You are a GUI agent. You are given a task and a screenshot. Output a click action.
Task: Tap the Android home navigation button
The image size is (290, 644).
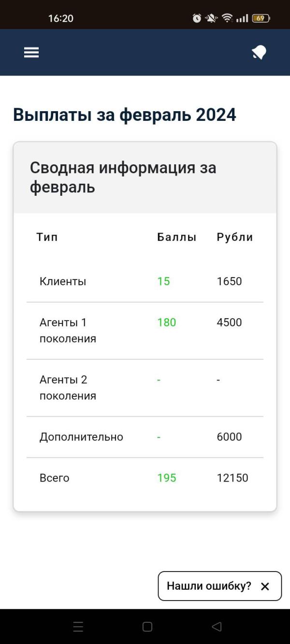pos(147,627)
